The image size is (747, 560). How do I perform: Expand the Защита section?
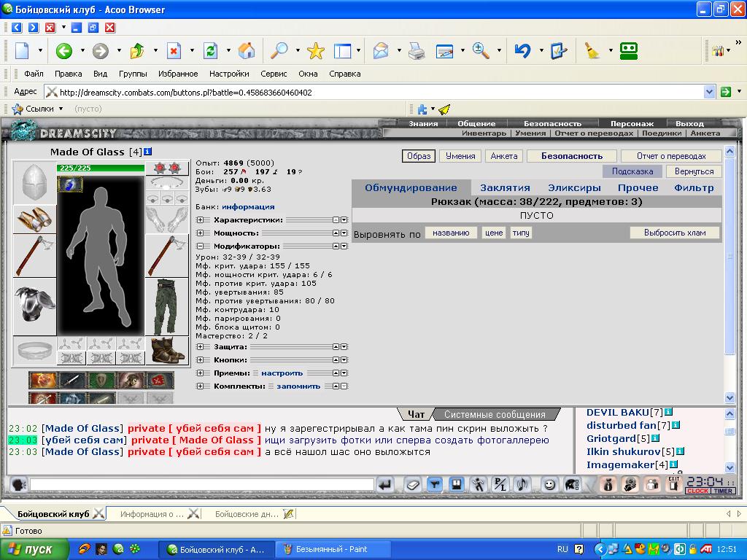point(200,346)
